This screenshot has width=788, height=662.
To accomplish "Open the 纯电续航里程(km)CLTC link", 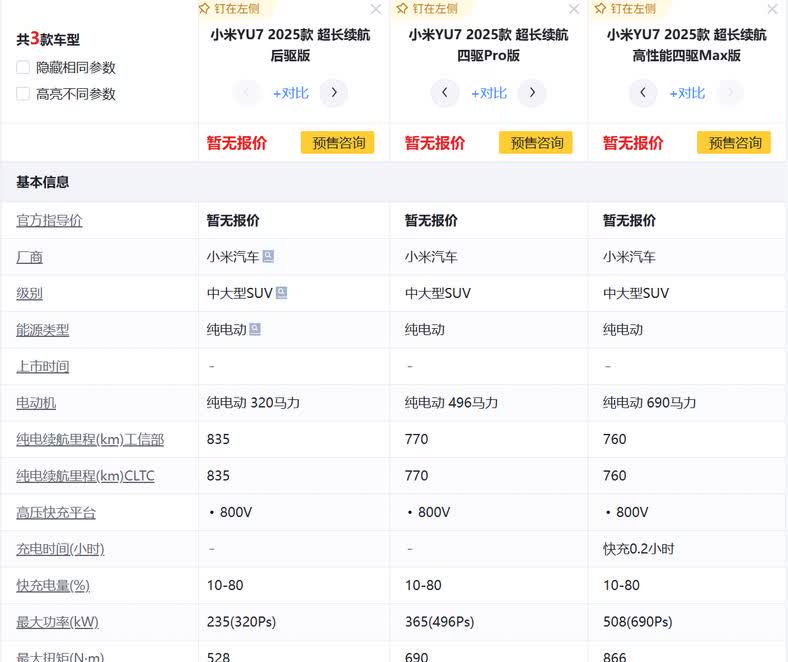I will coord(85,476).
